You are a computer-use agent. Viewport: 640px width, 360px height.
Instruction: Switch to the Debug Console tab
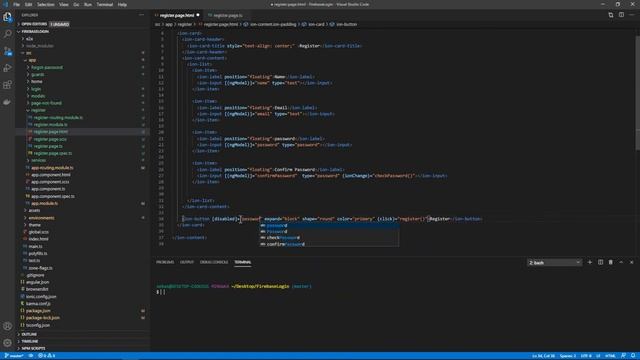click(x=214, y=262)
